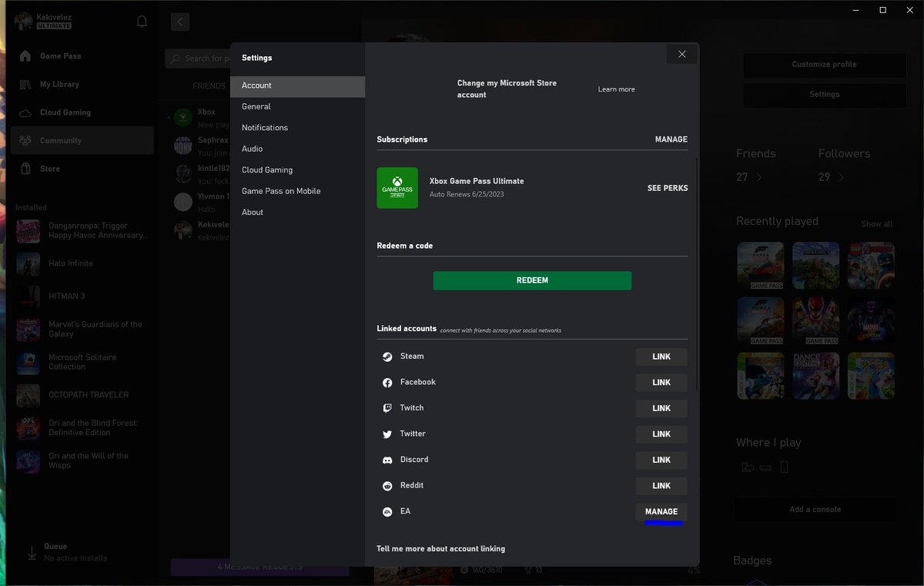Open Danganronpa Trigger Happy Havoc entry
924x586 pixels.
point(83,230)
